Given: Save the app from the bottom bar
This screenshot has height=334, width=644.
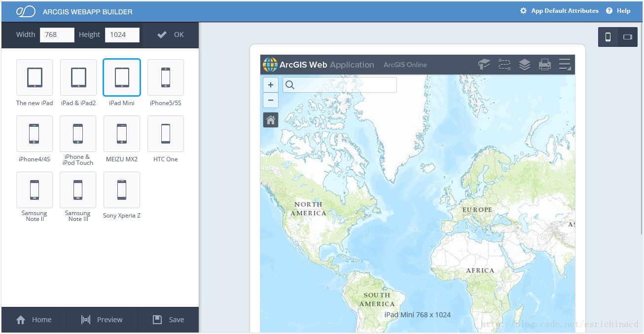Looking at the screenshot, I should (168, 320).
